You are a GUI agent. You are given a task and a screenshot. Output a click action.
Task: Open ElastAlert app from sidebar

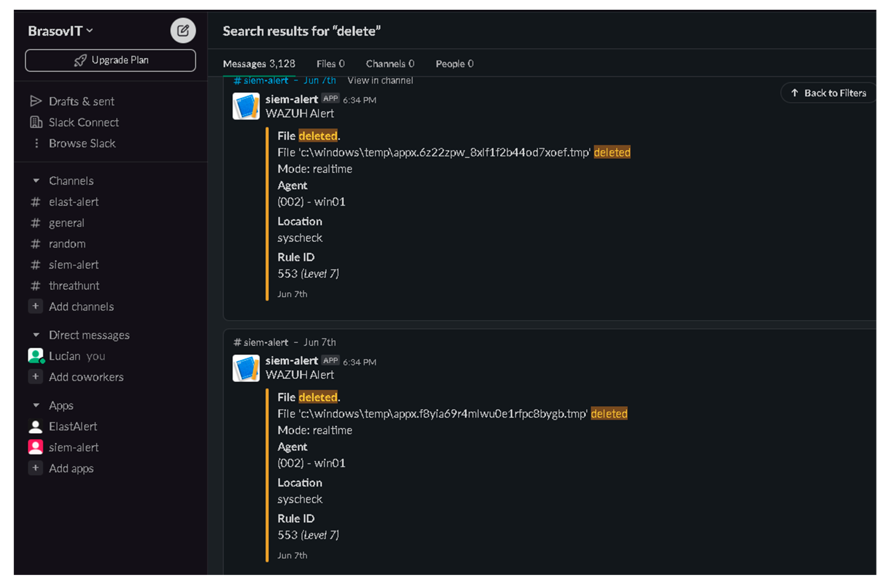[73, 426]
